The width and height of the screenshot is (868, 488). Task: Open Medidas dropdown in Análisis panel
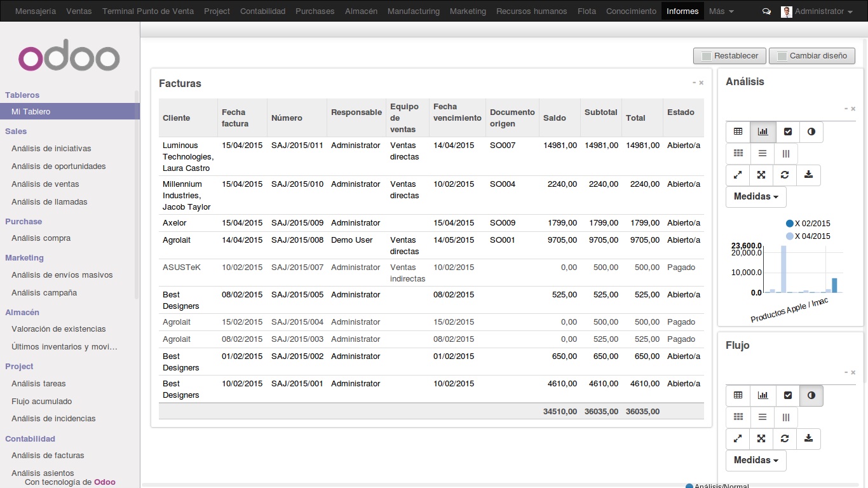coord(756,197)
